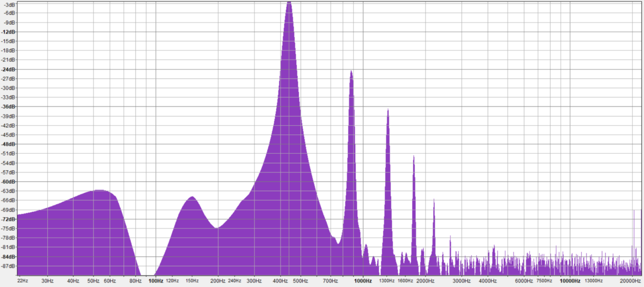Click the -24dB vertical axis label

pos(8,69)
